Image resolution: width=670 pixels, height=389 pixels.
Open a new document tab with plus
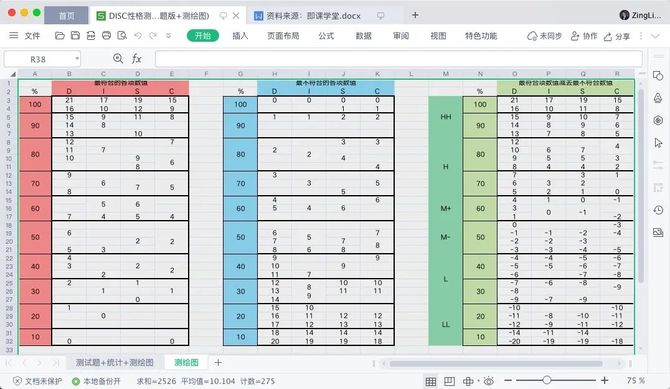(415, 15)
